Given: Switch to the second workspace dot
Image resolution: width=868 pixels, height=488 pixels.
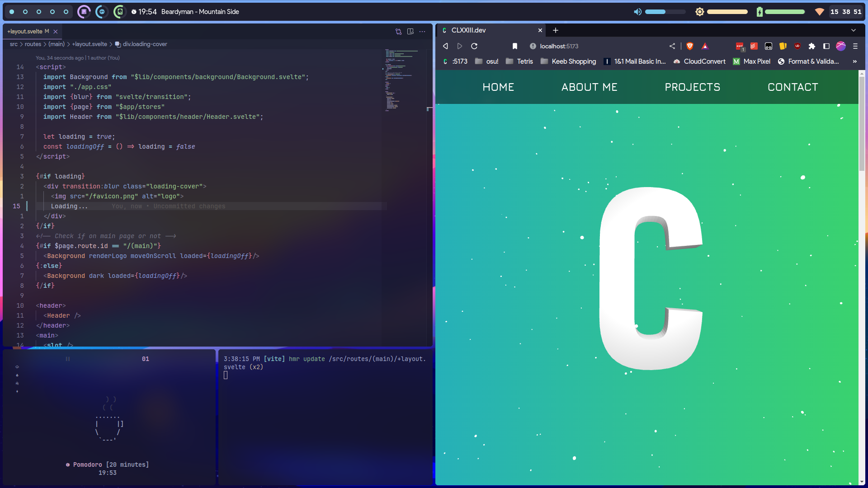Looking at the screenshot, I should (25, 12).
